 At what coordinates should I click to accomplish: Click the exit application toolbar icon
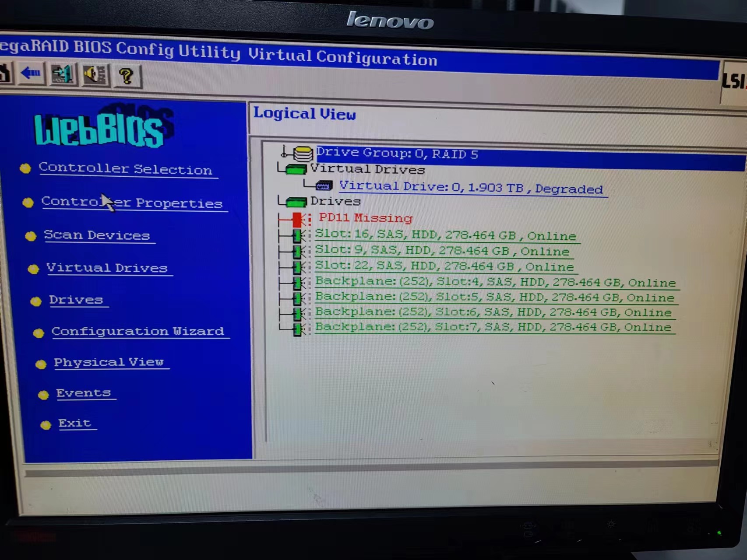(63, 74)
